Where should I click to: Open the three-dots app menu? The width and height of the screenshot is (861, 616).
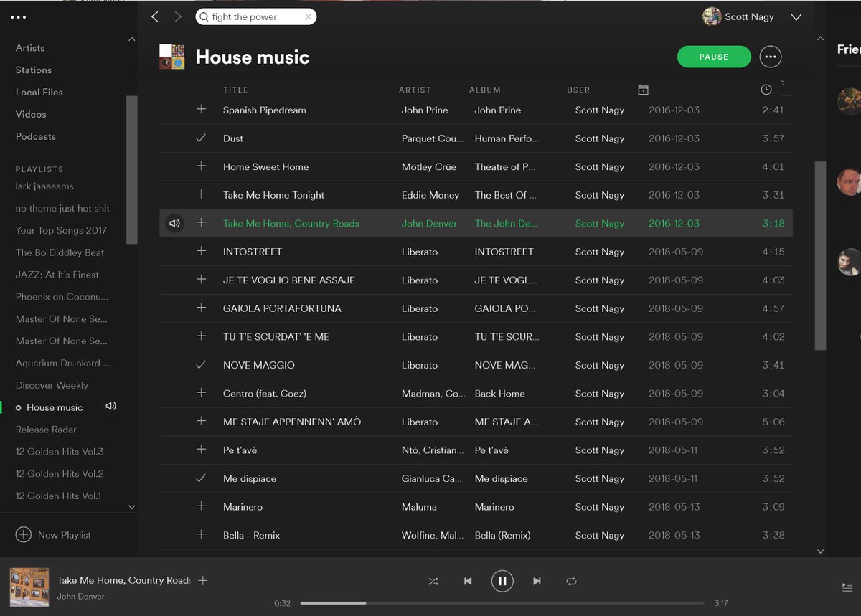click(x=18, y=17)
